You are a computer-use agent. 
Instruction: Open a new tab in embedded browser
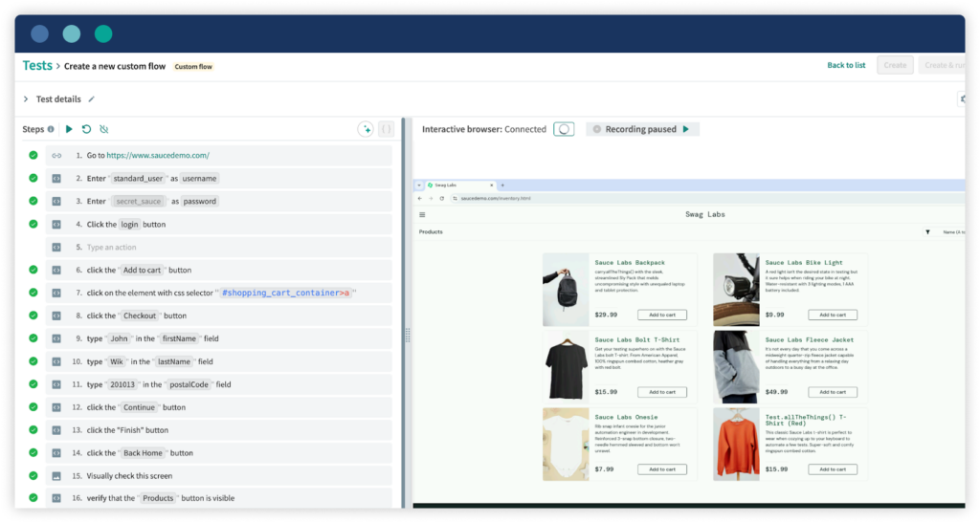point(502,185)
